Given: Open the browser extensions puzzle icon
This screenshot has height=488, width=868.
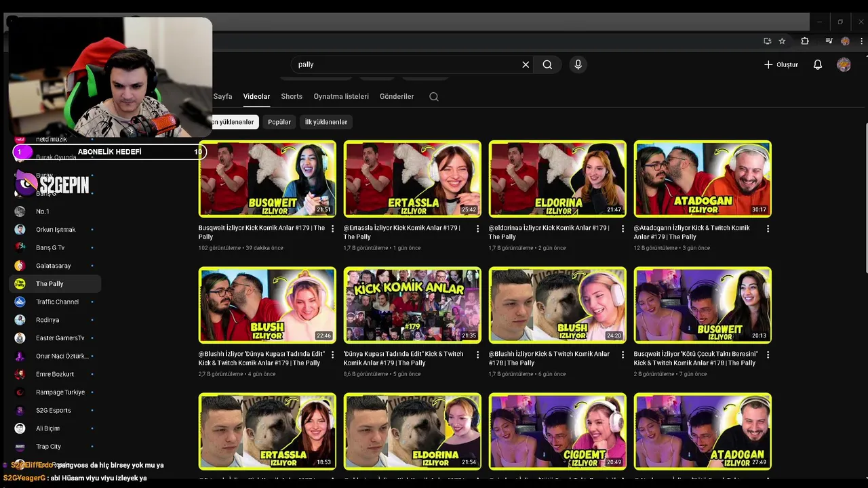Looking at the screenshot, I should 805,41.
